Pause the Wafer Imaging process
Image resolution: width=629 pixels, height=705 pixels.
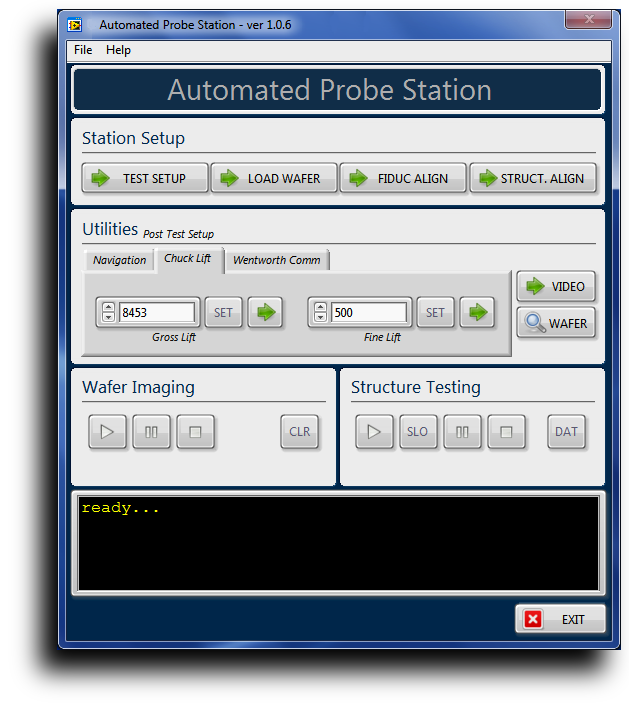click(152, 432)
